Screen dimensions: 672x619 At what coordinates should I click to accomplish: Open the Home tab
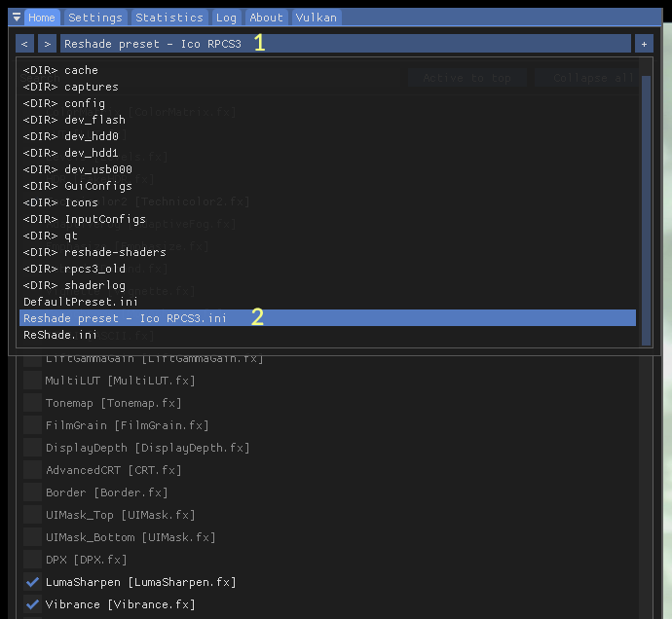click(42, 18)
